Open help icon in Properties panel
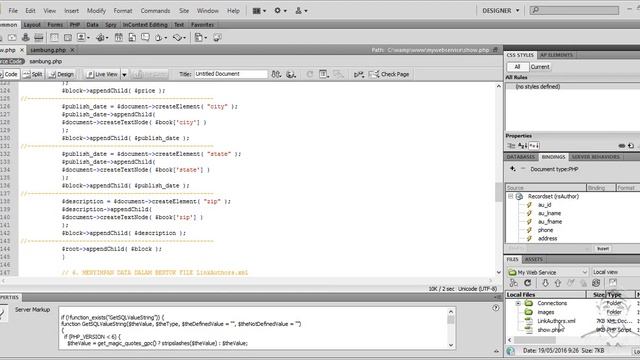The image size is (640, 360). (496, 308)
